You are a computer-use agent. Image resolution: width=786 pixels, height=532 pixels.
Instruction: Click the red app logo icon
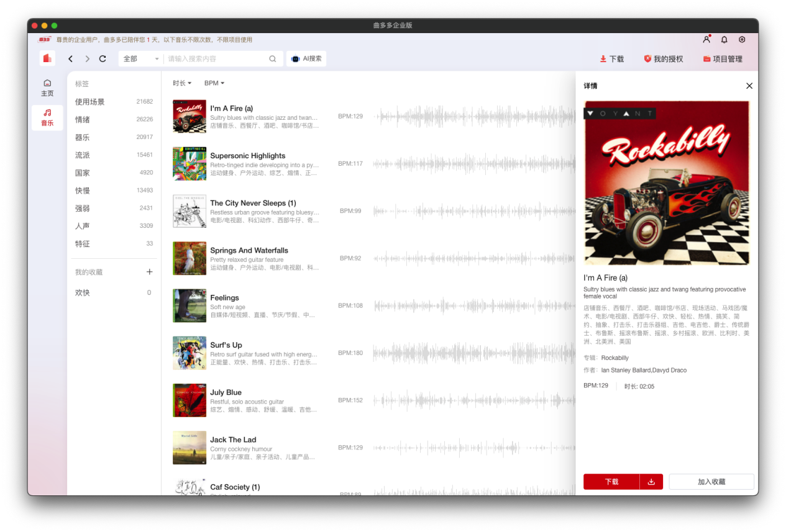47,58
